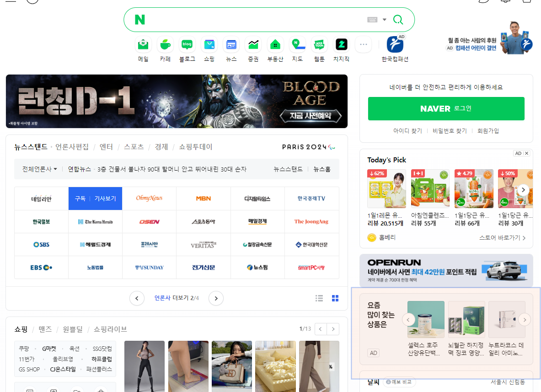Switch newsstand to list view icon
Screen dimensions: 541x392
tap(319, 298)
